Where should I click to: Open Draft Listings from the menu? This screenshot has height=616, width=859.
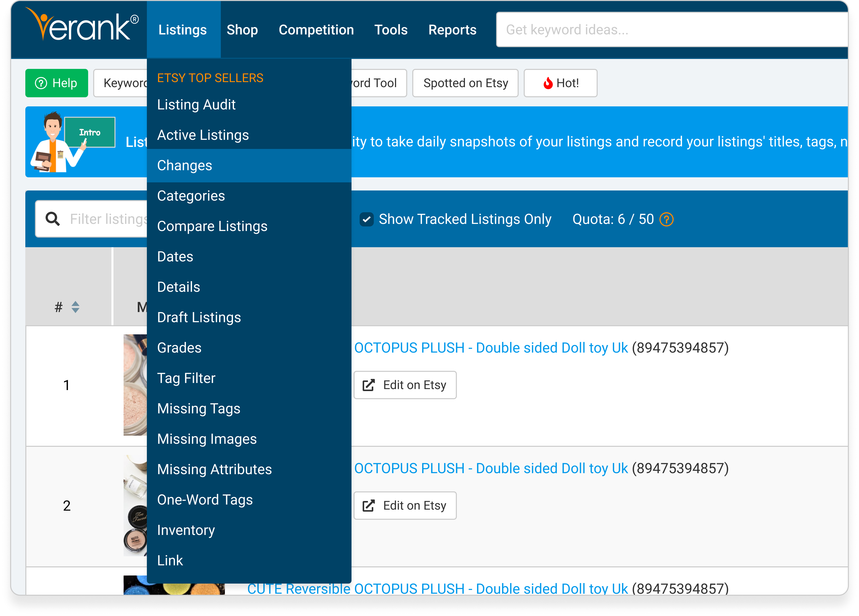click(x=249, y=317)
